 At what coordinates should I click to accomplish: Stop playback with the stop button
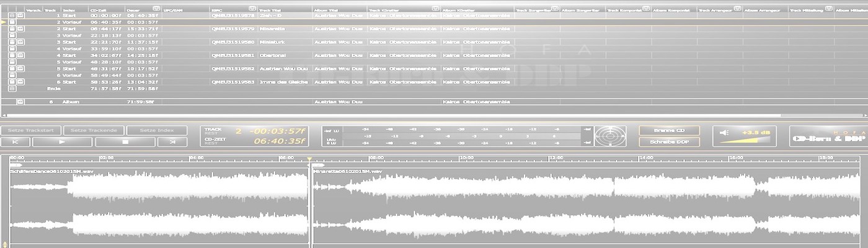(125, 142)
